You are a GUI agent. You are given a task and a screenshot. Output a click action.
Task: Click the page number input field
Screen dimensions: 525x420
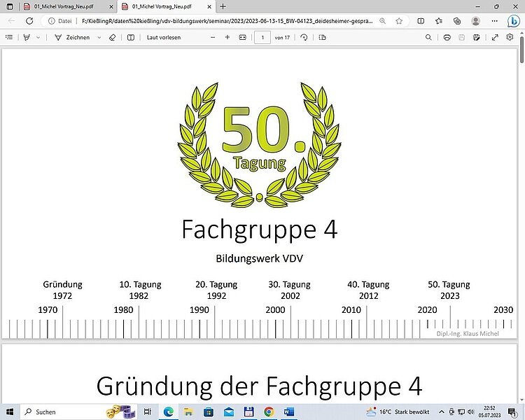(262, 37)
